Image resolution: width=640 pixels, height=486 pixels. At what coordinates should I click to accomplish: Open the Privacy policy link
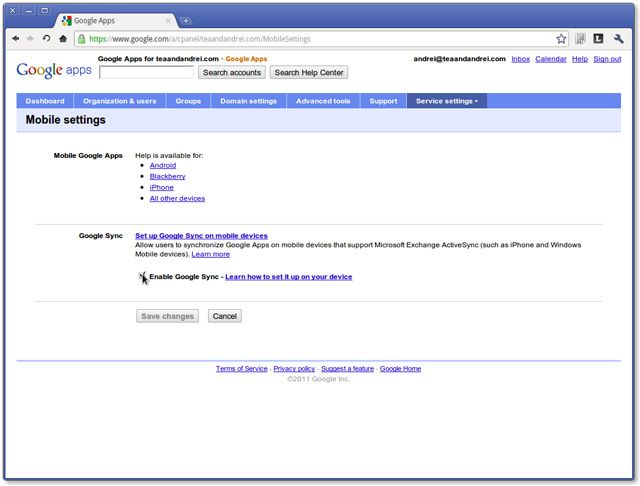(x=294, y=368)
